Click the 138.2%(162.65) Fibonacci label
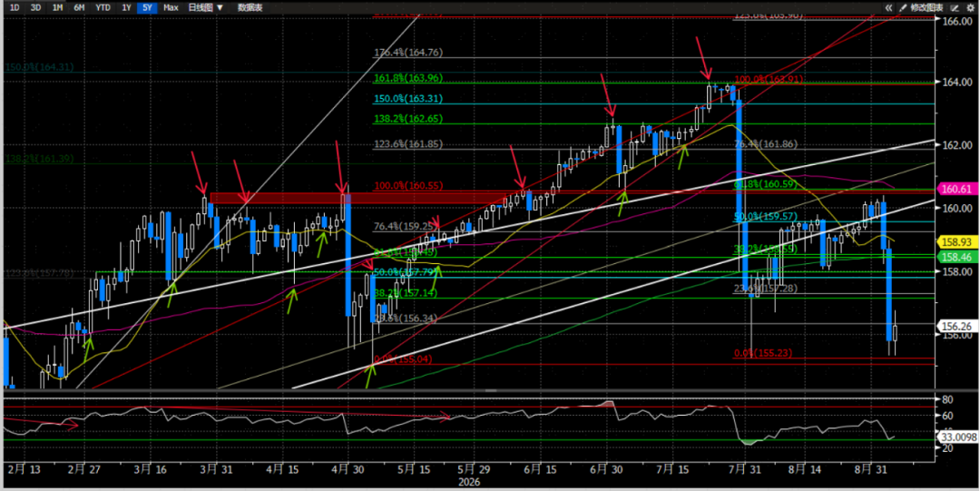Viewport: 980px width, 491px height. 408,118
